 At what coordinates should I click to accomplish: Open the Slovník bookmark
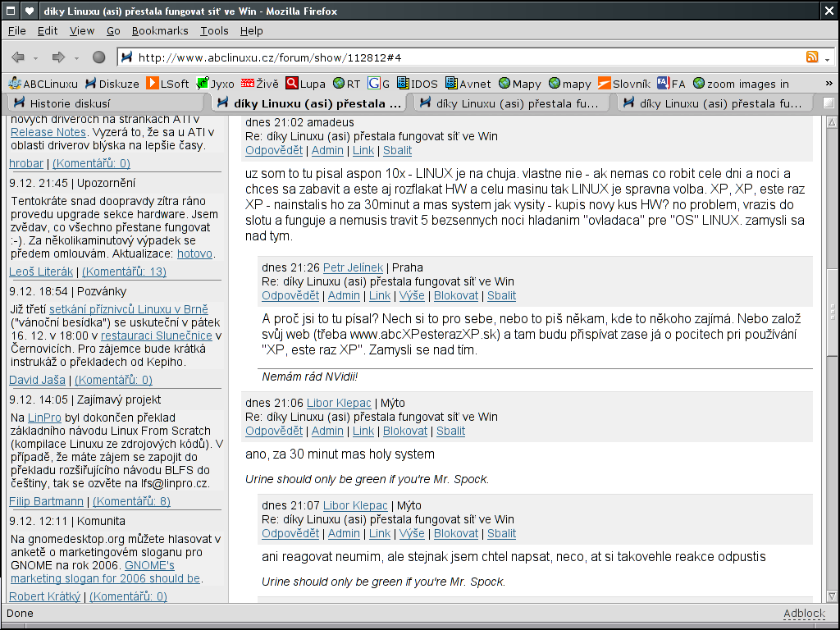624,84
